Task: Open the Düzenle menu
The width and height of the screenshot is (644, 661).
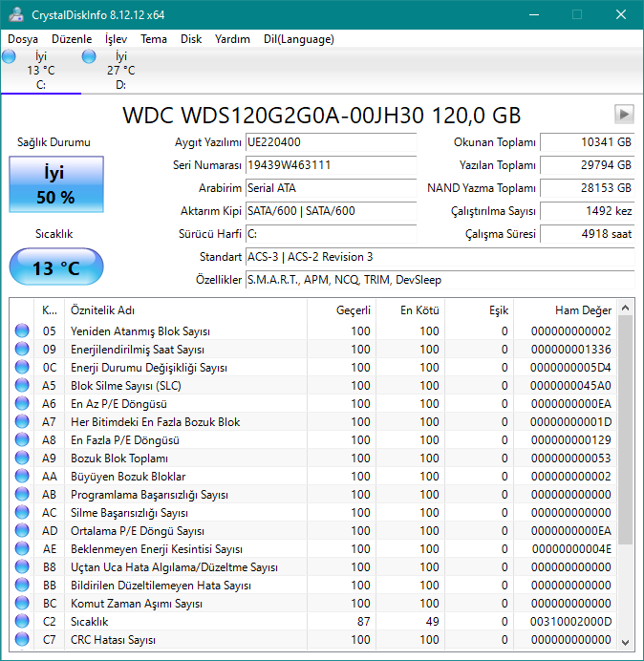Action: pyautogui.click(x=72, y=39)
